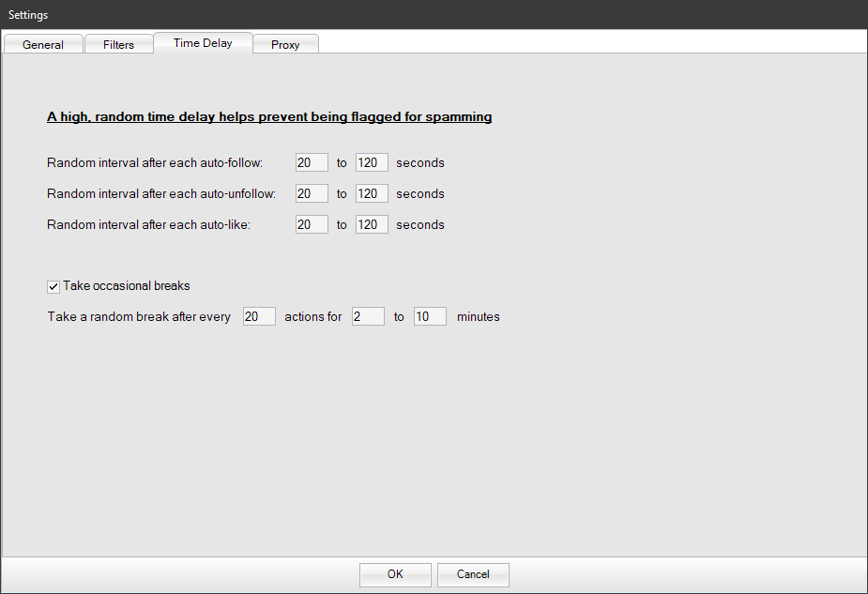Click the maximum break minutes field

pos(430,316)
